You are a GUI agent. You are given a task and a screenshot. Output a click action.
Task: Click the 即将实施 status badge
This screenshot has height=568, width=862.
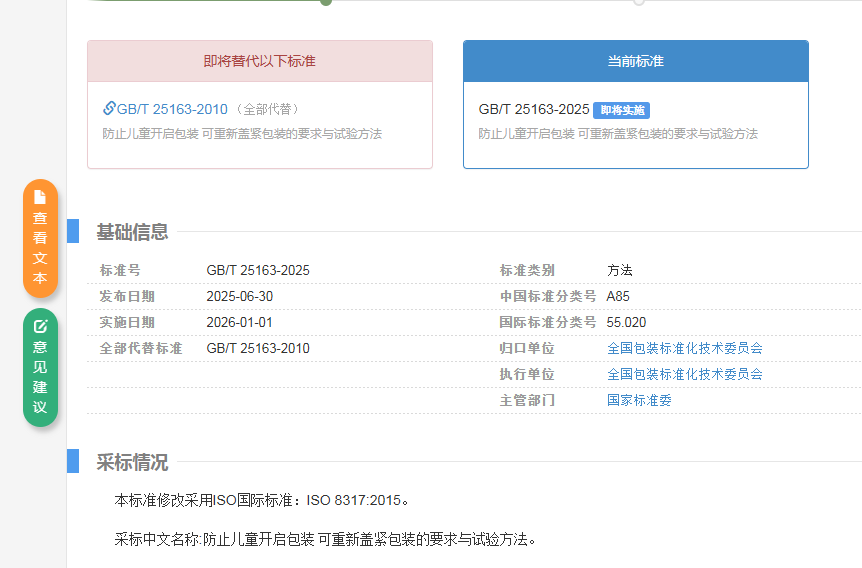[622, 110]
